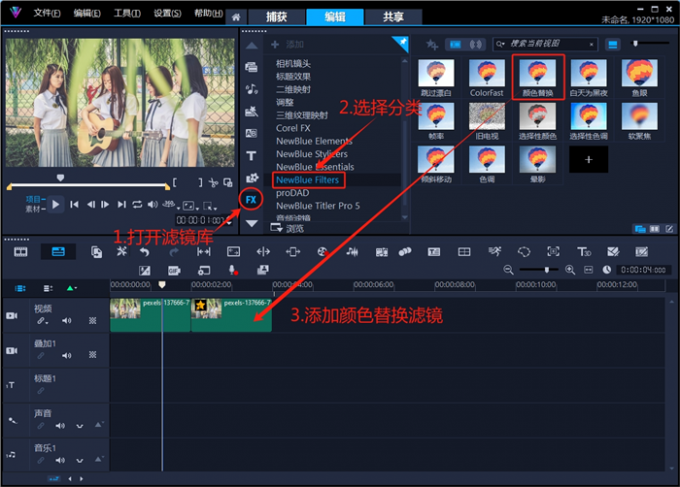Zoom in the timeline magnifier
Screen dimensions: 680x487
point(570,270)
